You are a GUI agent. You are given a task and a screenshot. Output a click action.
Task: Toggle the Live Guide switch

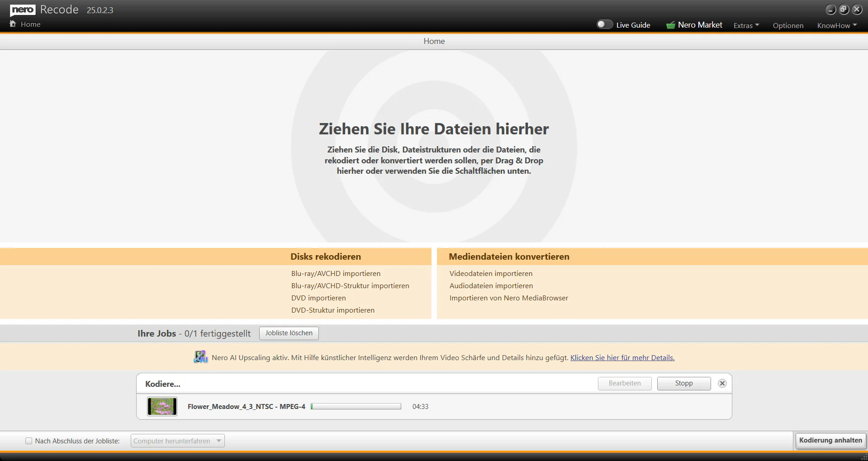pos(604,24)
